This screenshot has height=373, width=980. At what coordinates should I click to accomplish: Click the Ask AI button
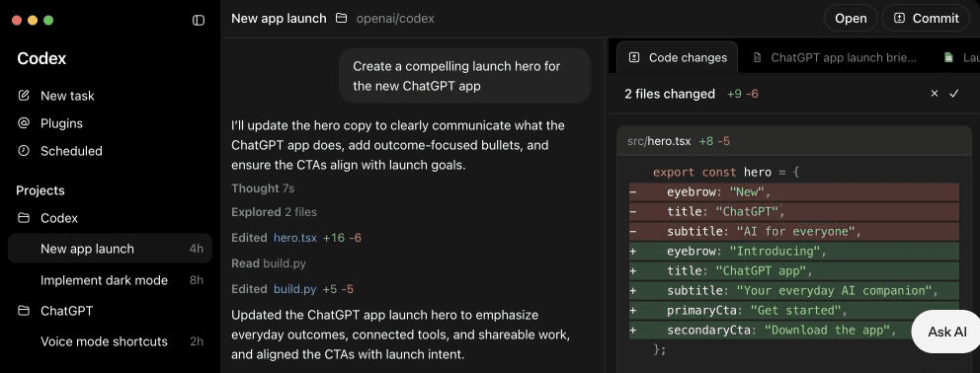(946, 332)
